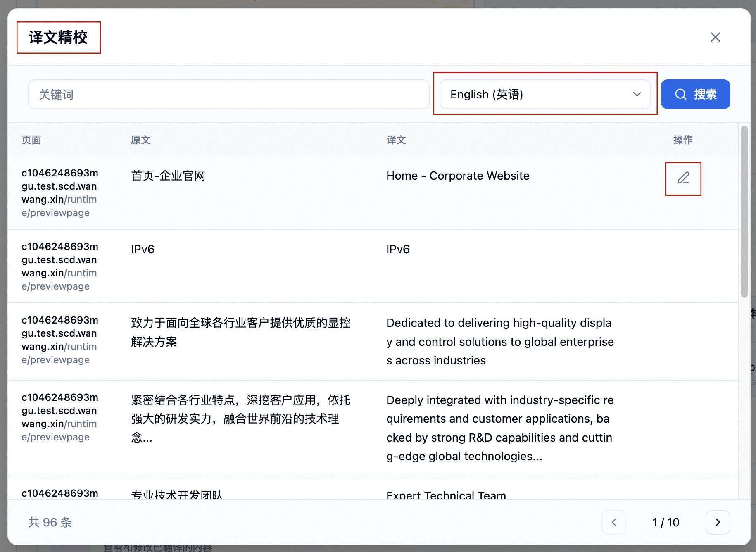The height and width of the screenshot is (552, 756).
Task: Click the magnifier icon inside the 搜索 button
Action: pyautogui.click(x=680, y=94)
